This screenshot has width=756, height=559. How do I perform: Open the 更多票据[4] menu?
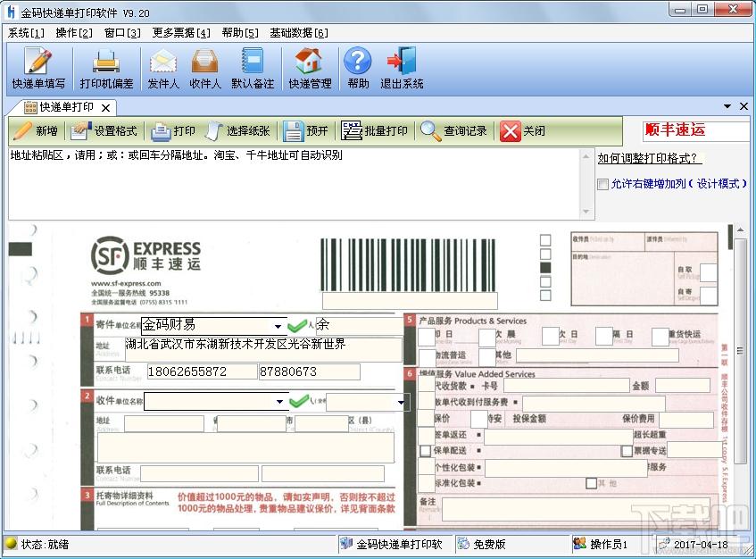181,33
